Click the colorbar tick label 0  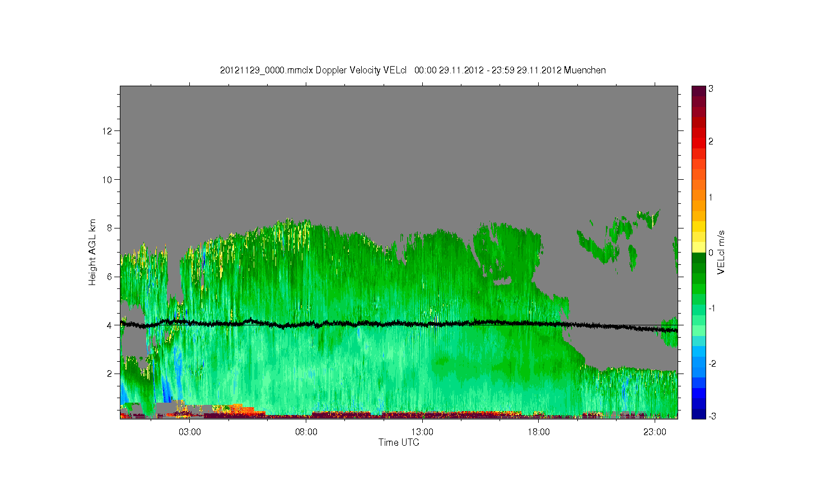point(711,253)
